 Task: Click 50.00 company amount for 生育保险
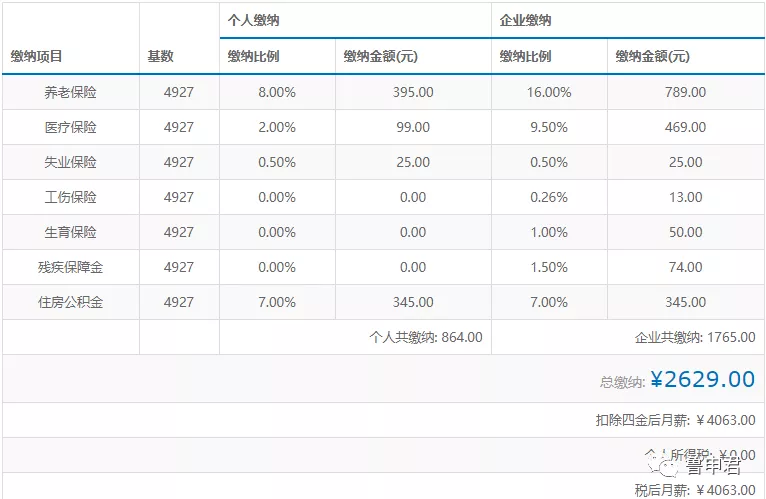tap(685, 232)
